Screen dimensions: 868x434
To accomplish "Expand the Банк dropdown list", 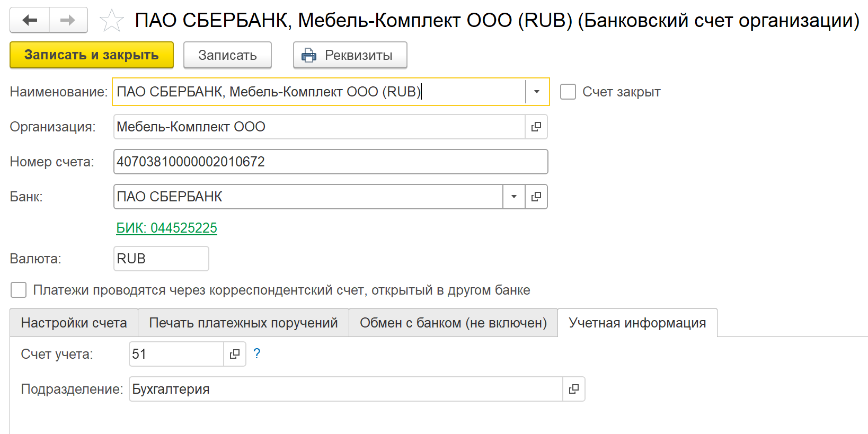I will (513, 197).
